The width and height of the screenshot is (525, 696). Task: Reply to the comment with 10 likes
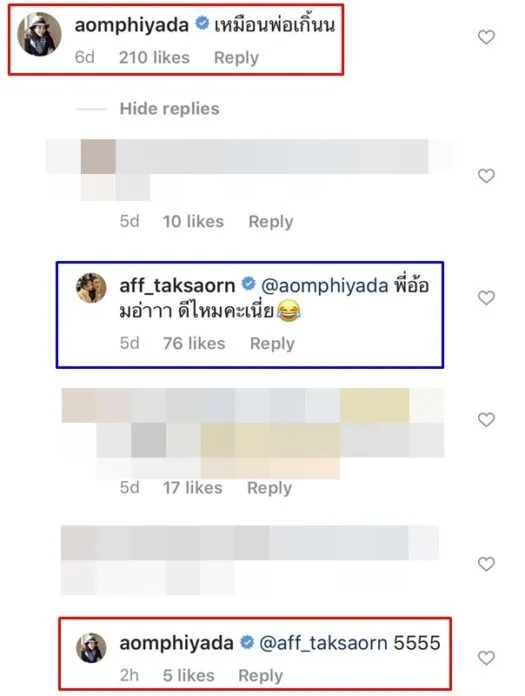coord(271,221)
